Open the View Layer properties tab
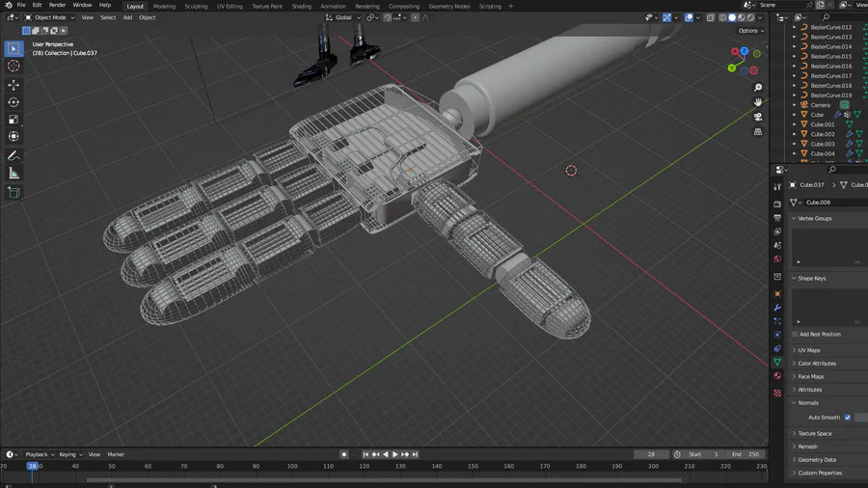The height and width of the screenshot is (488, 868). click(x=777, y=231)
